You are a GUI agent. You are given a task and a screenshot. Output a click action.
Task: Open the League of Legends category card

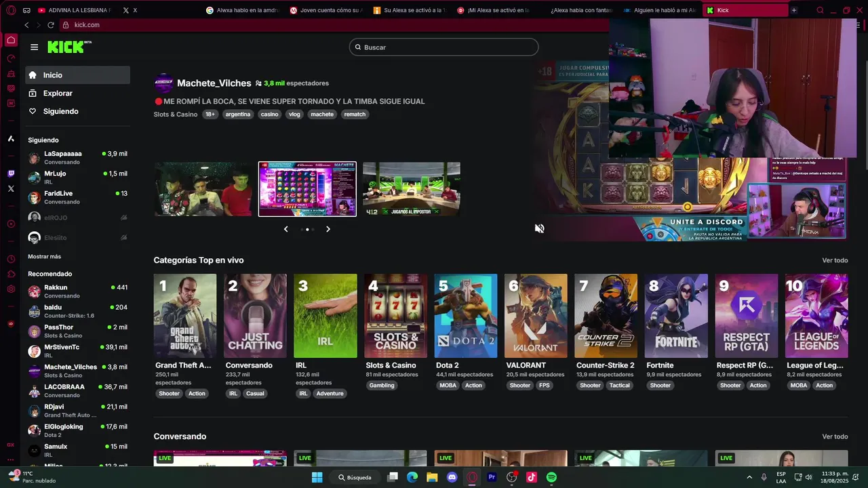coord(816,316)
